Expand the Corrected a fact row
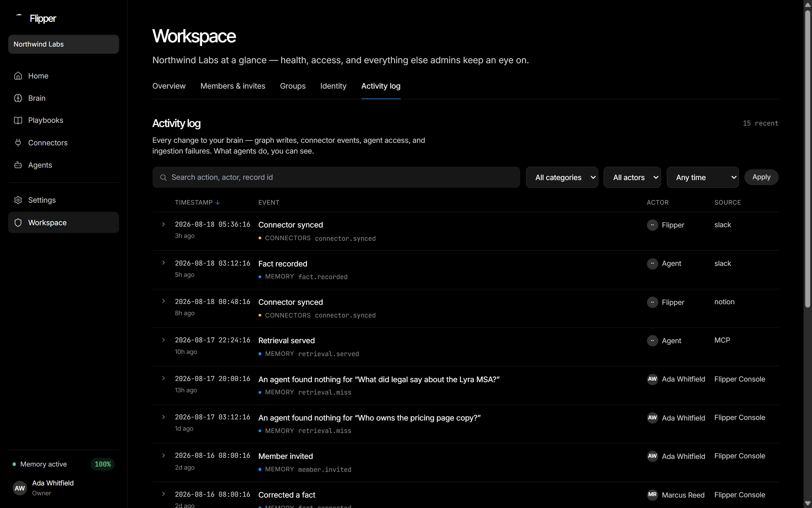The image size is (812, 508). [x=164, y=494]
